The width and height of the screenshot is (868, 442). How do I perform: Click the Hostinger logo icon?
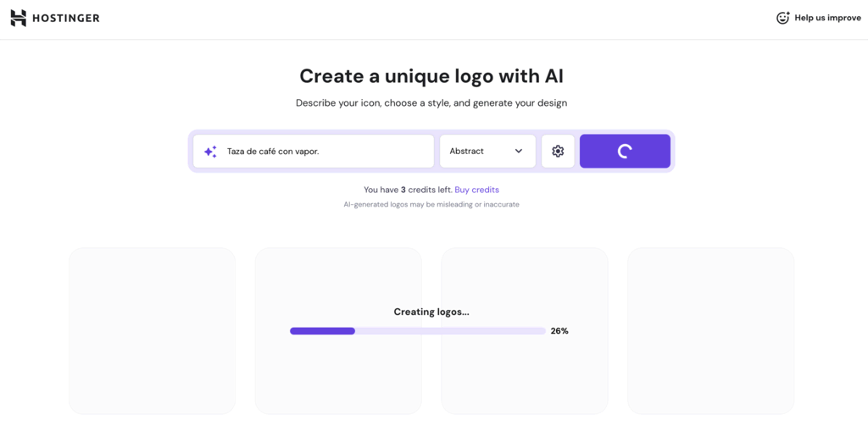(18, 18)
